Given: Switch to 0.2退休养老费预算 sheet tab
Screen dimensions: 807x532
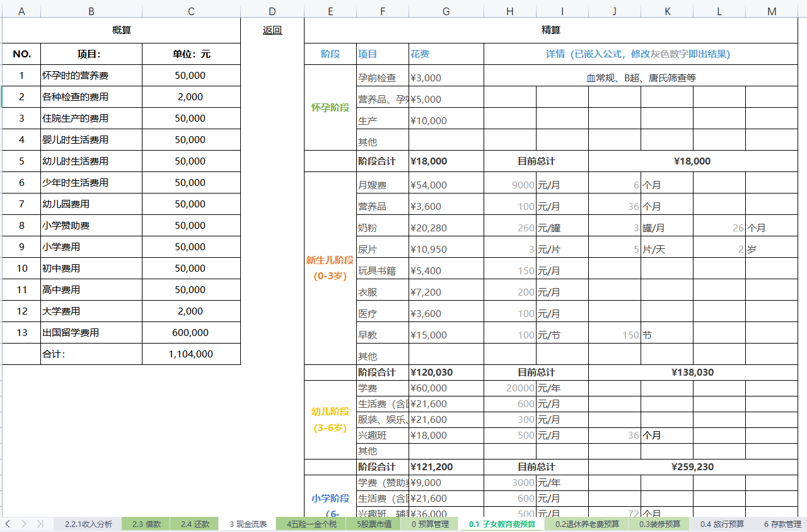Looking at the screenshot, I should 587,524.
